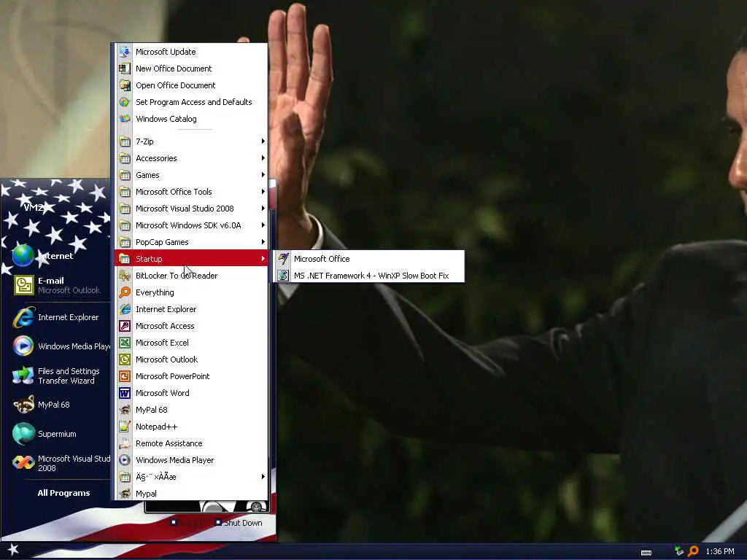The image size is (747, 560).
Task: Select the Startup menu entry
Action: pyautogui.click(x=192, y=259)
